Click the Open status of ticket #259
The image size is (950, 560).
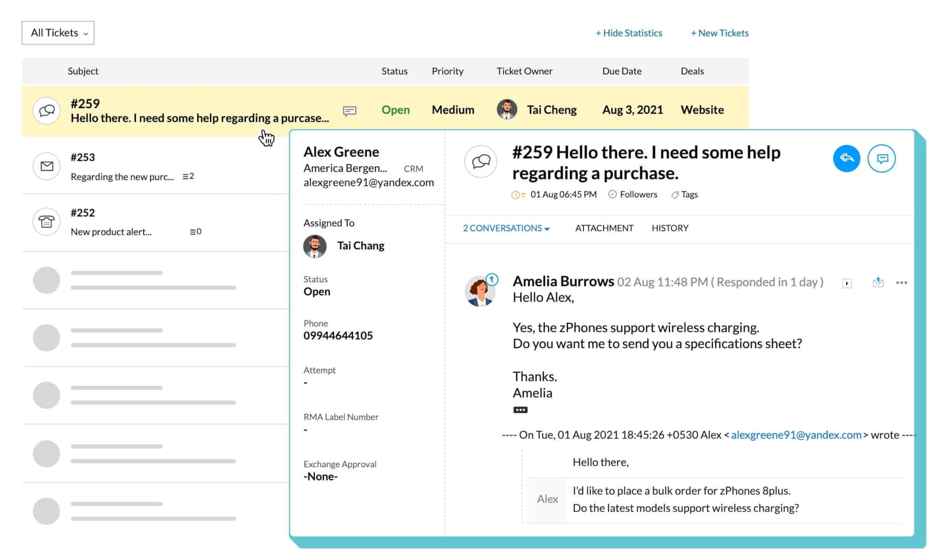(x=396, y=110)
